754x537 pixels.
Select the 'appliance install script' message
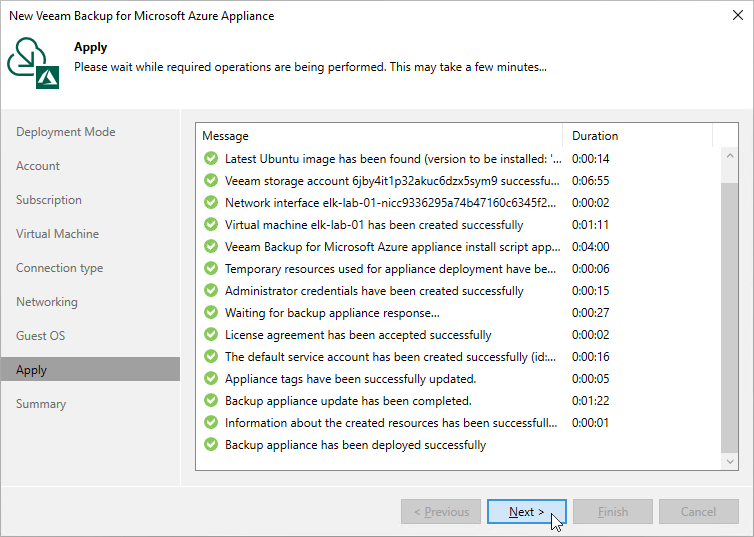tap(392, 247)
